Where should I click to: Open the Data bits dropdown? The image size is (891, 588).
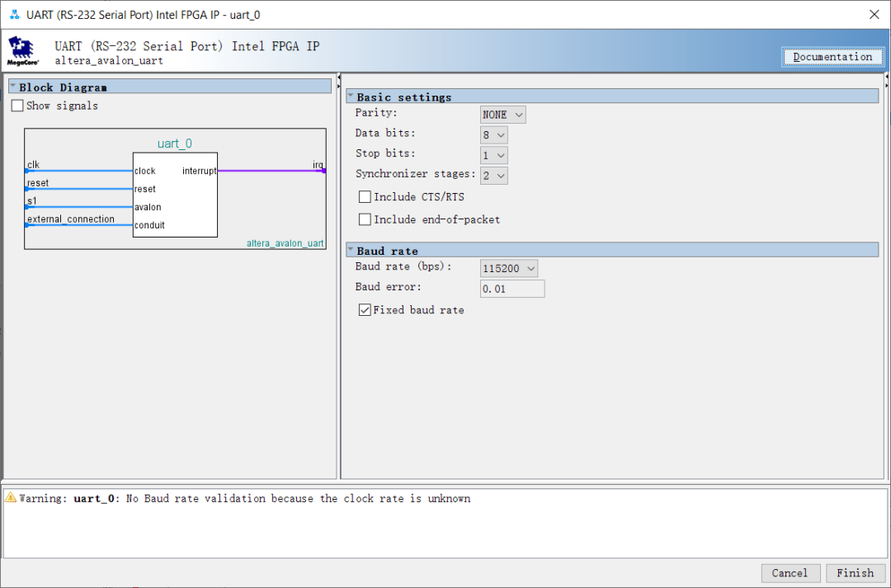pyautogui.click(x=494, y=135)
